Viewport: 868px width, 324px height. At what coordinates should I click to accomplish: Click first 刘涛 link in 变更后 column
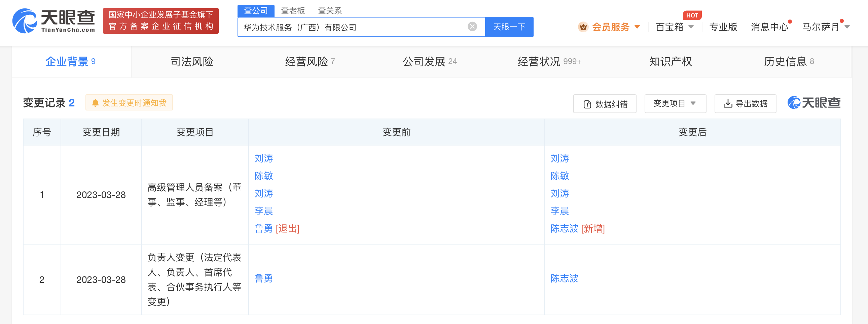(560, 158)
